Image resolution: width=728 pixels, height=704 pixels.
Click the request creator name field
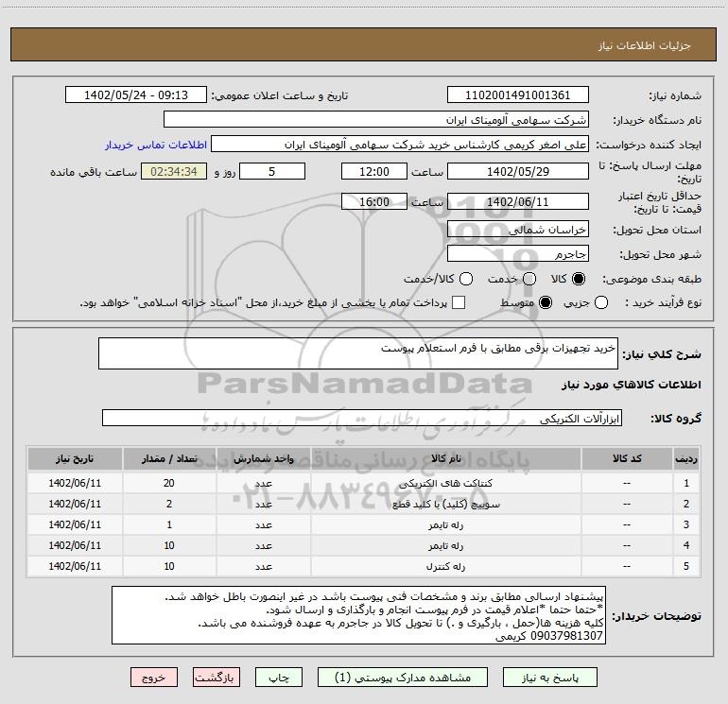pyautogui.click(x=400, y=144)
